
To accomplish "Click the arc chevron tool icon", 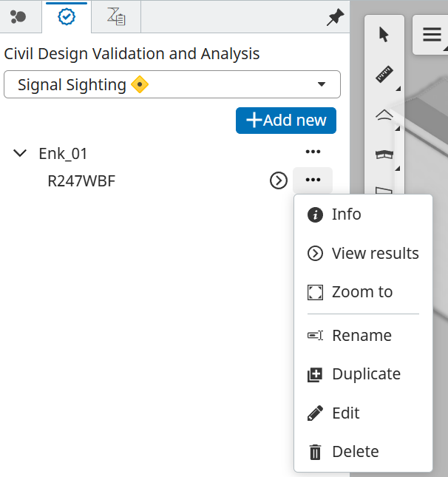I will [x=384, y=115].
